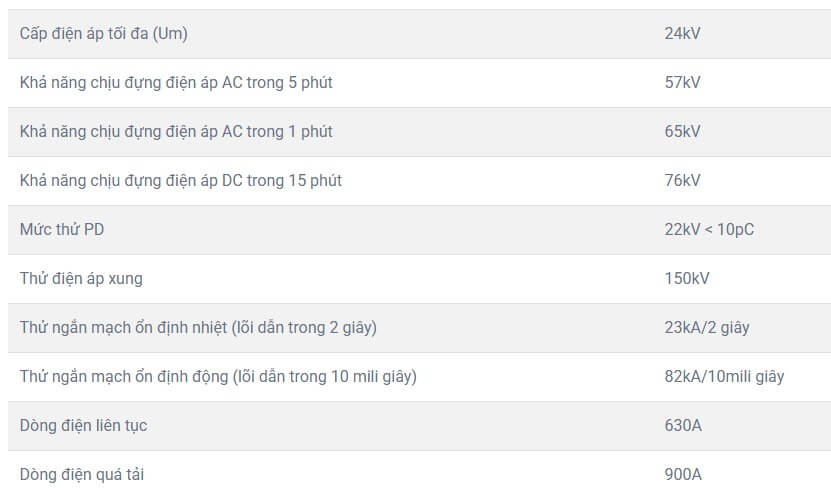The width and height of the screenshot is (831, 489).
Task: Select the 57kV value
Action: pyautogui.click(x=682, y=82)
